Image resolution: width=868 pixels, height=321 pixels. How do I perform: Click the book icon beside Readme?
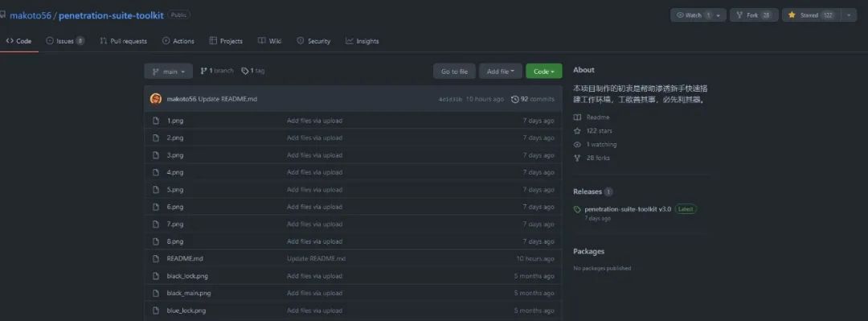(577, 117)
